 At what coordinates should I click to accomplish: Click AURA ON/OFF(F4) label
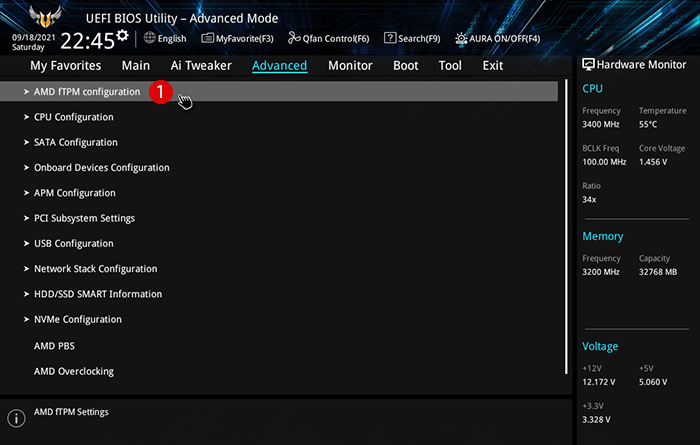(504, 39)
